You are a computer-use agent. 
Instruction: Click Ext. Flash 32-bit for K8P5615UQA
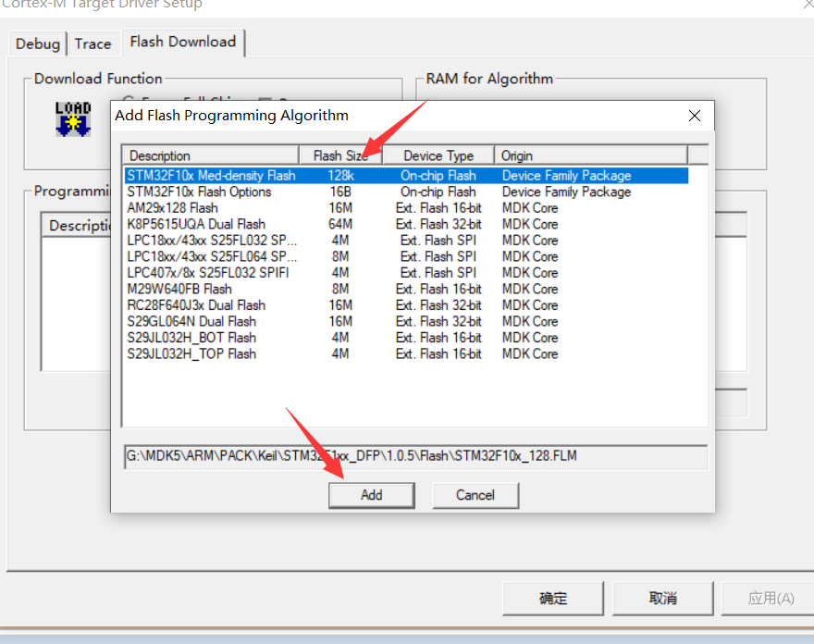tap(438, 224)
